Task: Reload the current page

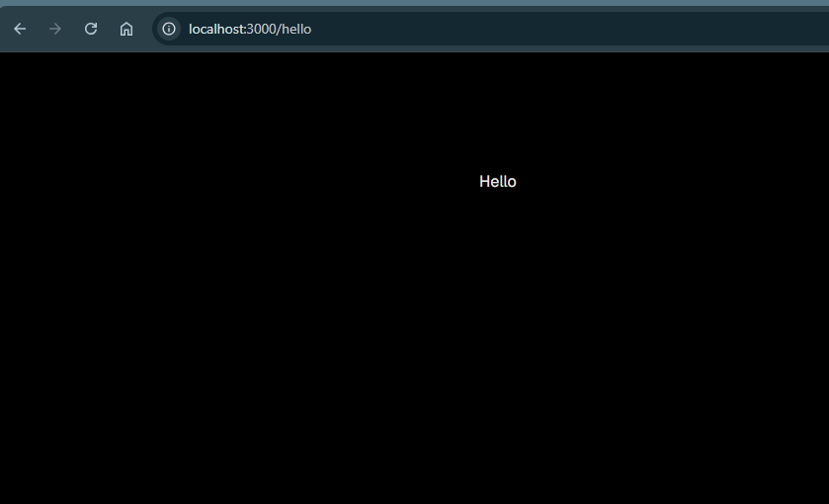Action: 91,29
